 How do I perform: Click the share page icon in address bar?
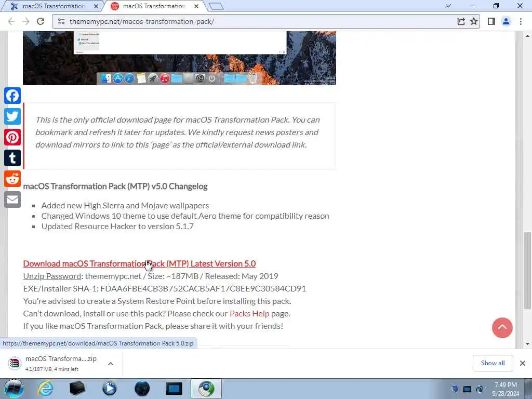click(461, 21)
